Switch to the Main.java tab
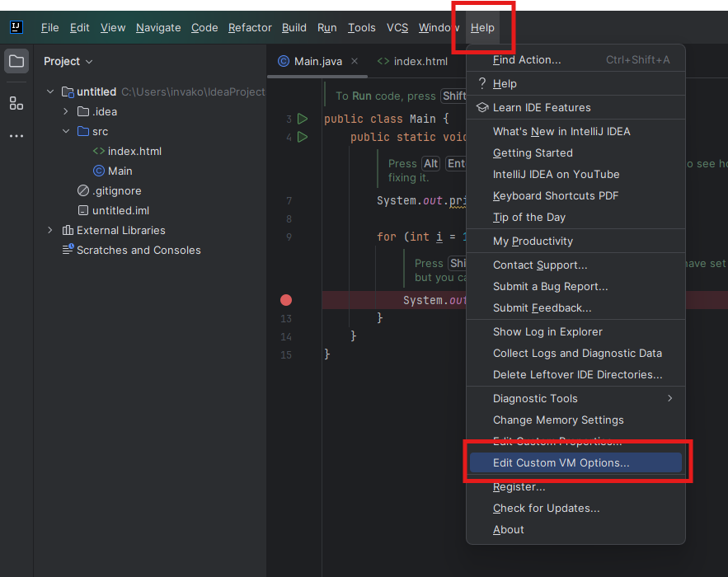Screen dimensions: 728x577 pos(317,61)
